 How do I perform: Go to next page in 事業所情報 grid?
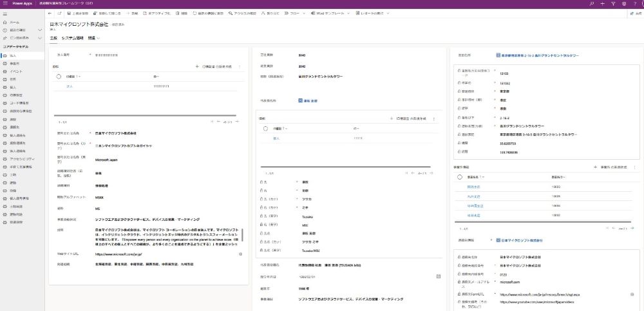point(632,228)
